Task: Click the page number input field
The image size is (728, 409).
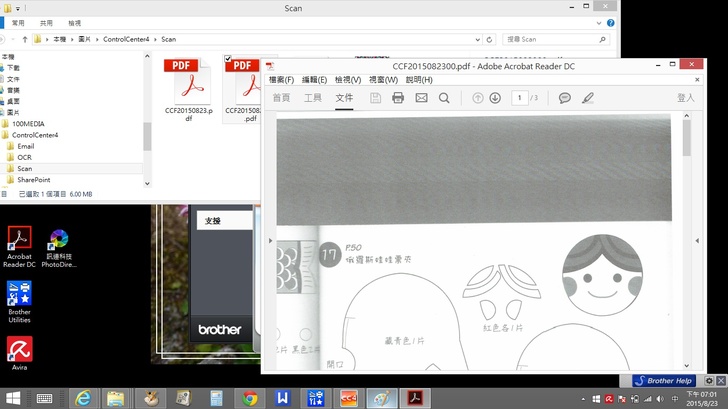Action: pos(519,98)
